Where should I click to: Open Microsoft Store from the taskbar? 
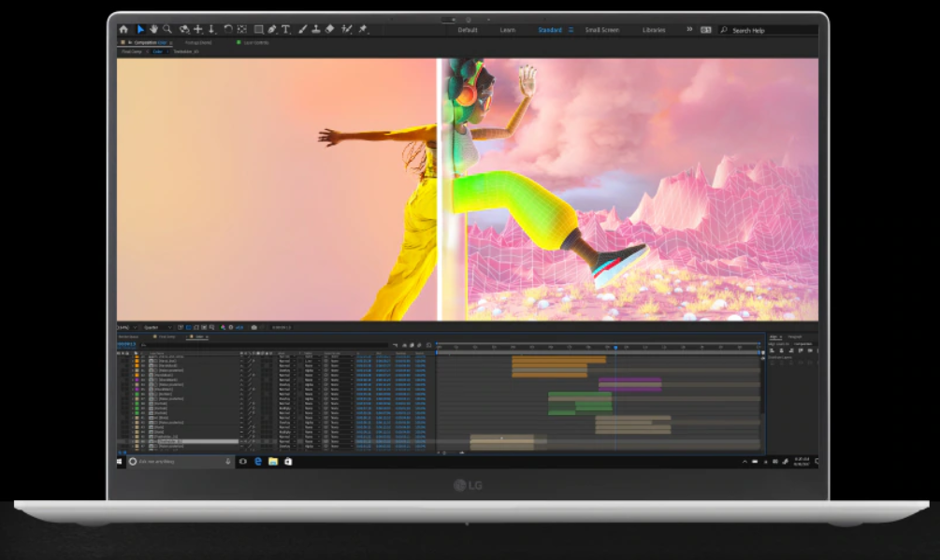(288, 462)
